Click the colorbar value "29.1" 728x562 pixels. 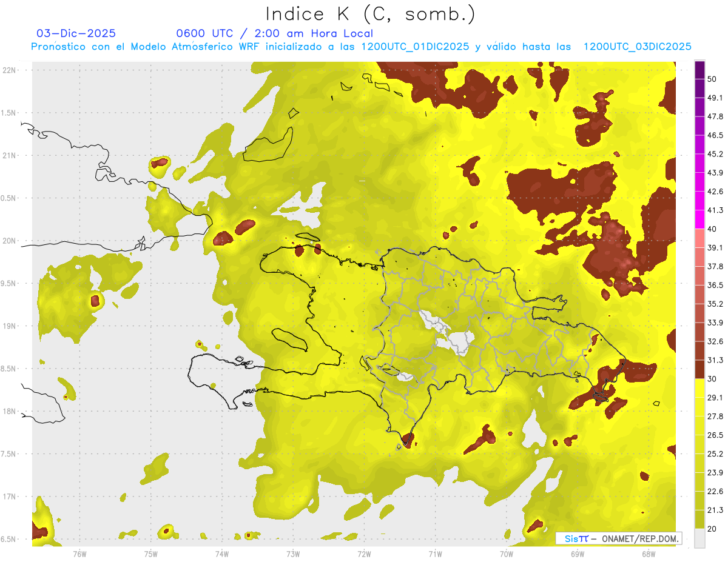[715, 398]
